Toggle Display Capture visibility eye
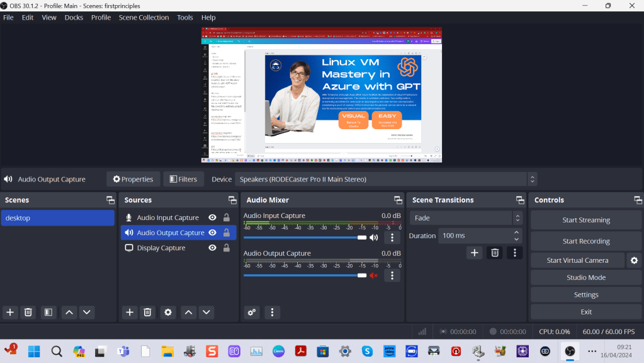Screen dimensions: 644x363 (212, 248)
